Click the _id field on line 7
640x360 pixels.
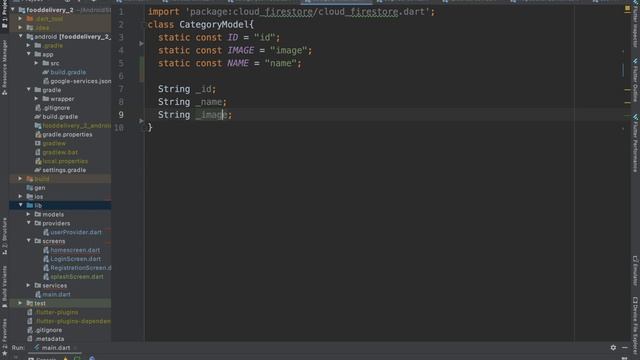(203, 89)
